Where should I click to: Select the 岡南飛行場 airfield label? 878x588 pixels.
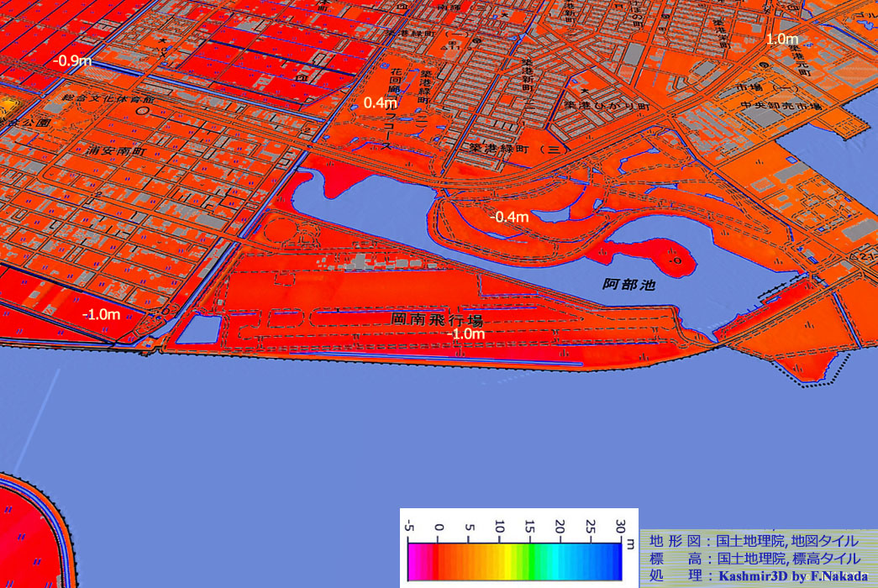pos(437,320)
